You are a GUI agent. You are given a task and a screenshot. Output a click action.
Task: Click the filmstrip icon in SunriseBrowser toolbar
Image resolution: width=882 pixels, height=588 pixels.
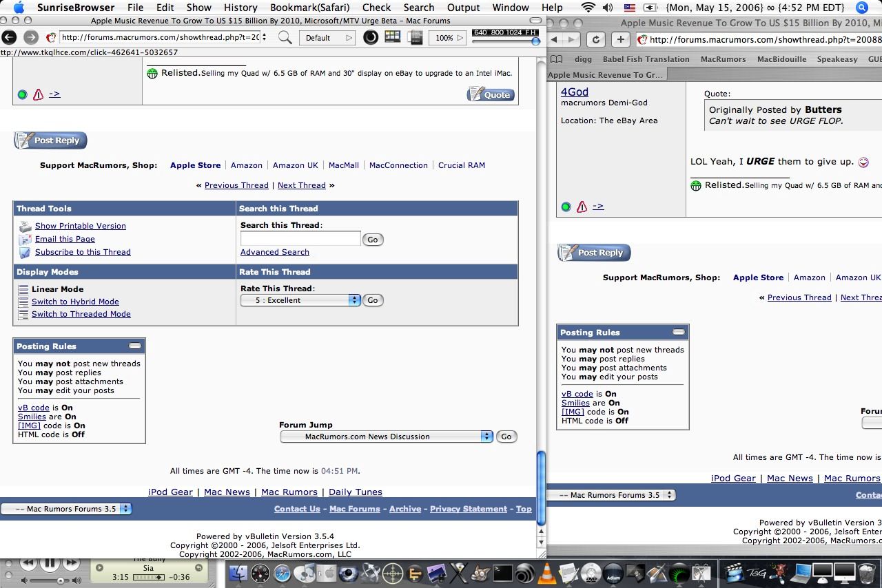click(416, 37)
